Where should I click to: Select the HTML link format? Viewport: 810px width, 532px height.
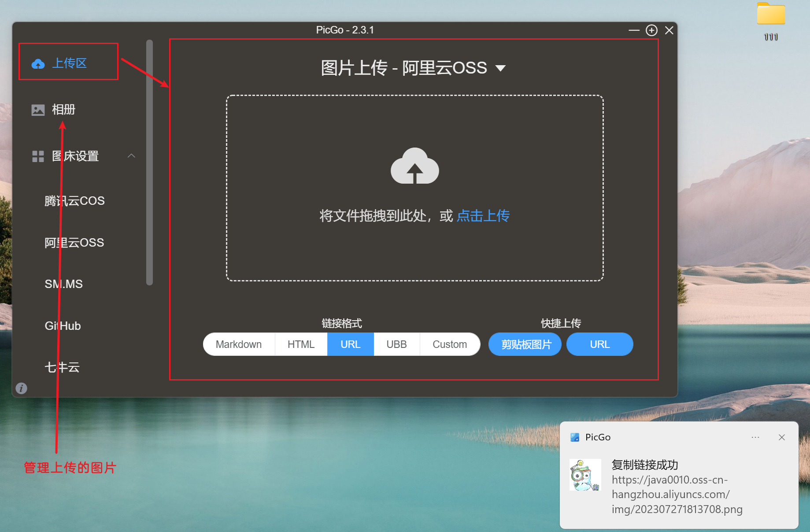[301, 344]
